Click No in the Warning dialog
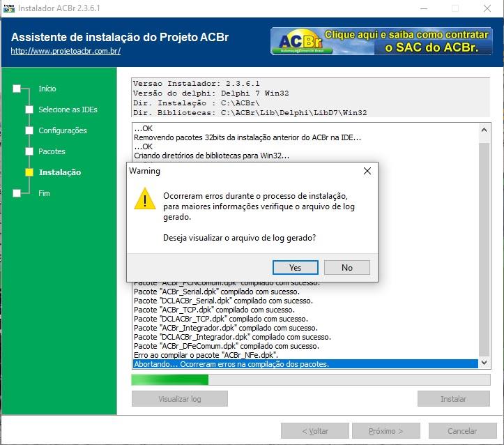 [347, 268]
